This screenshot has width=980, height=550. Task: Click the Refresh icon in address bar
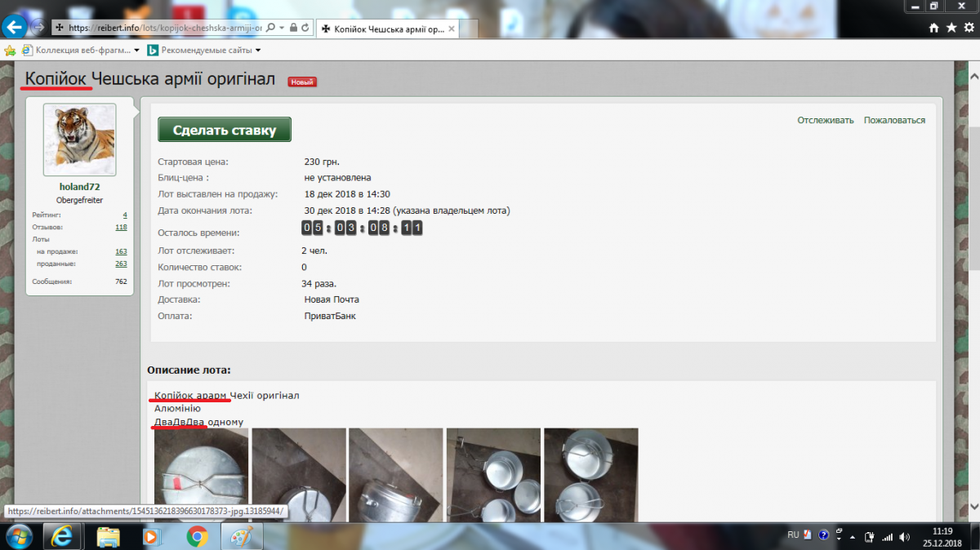click(x=305, y=28)
